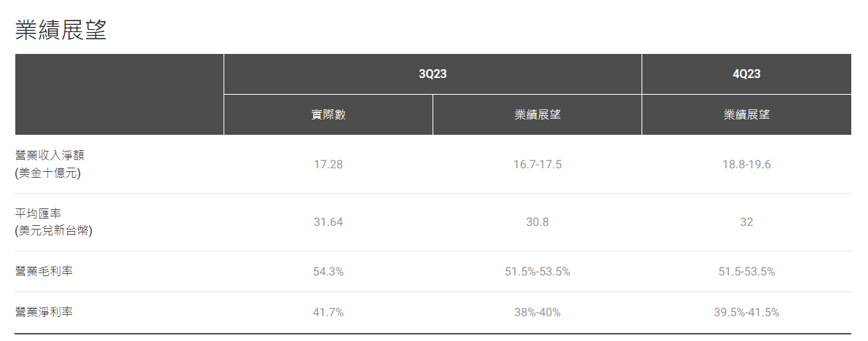Click the 業績展望 sub-header under 4Q23

(x=746, y=115)
